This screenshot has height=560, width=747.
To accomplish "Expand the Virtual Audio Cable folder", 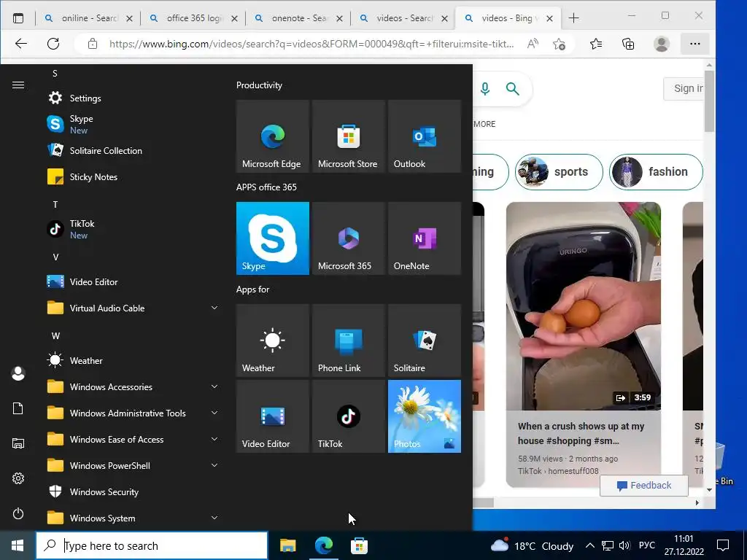I will [131, 308].
